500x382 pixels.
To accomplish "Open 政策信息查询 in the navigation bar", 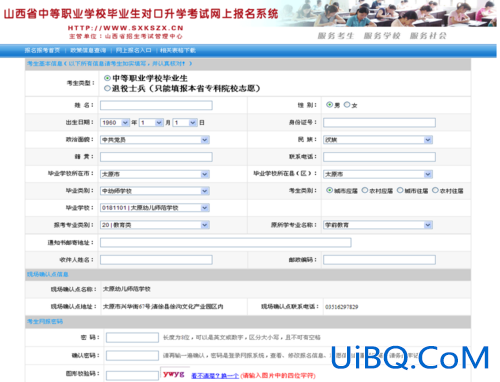I will click(x=88, y=50).
